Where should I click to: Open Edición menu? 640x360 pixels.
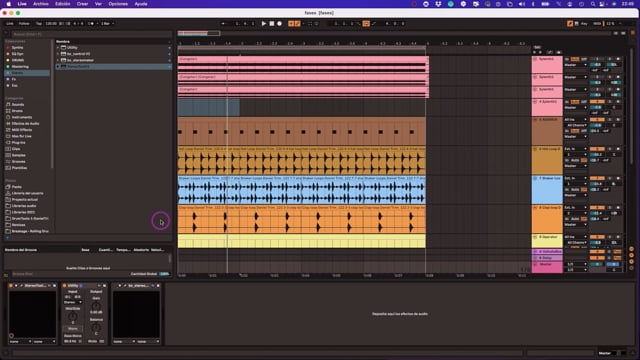[62, 4]
